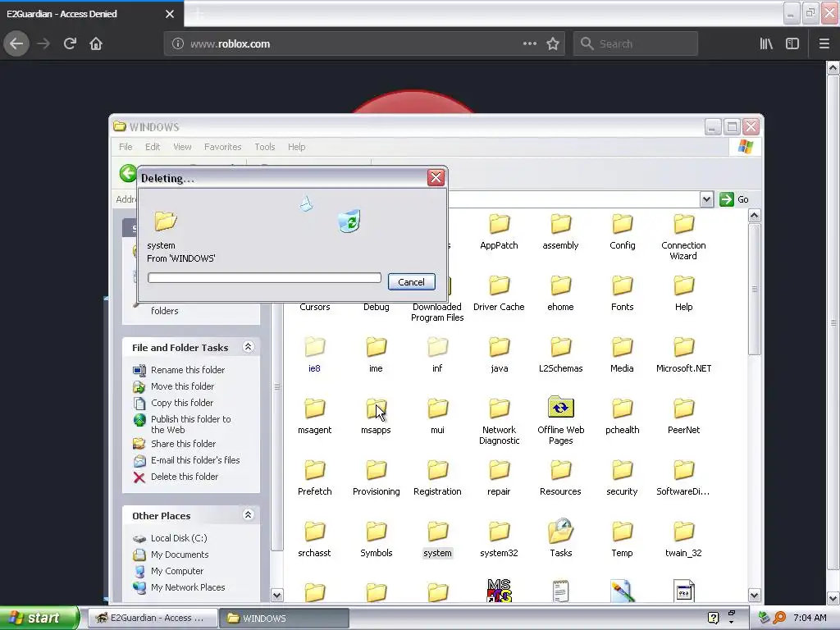The width and height of the screenshot is (840, 630).
Task: Select the ehome folder
Action: 560,294
